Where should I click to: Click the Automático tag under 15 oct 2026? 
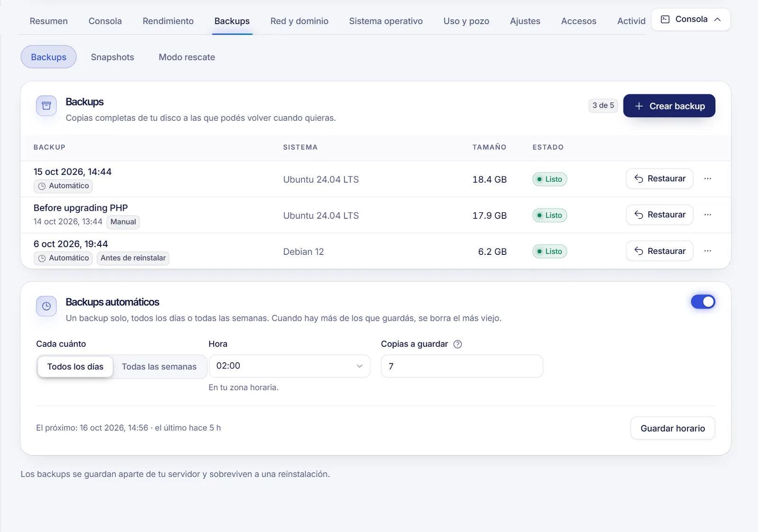click(x=63, y=186)
